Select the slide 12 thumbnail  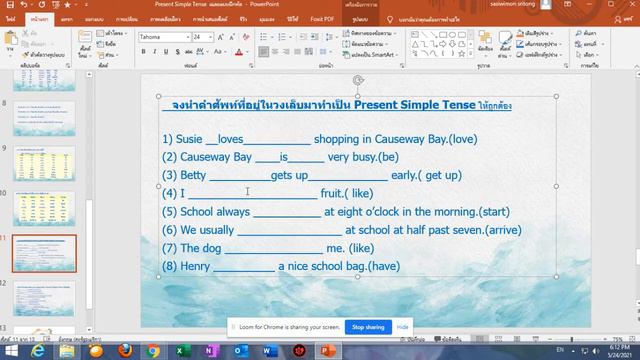click(x=44, y=299)
